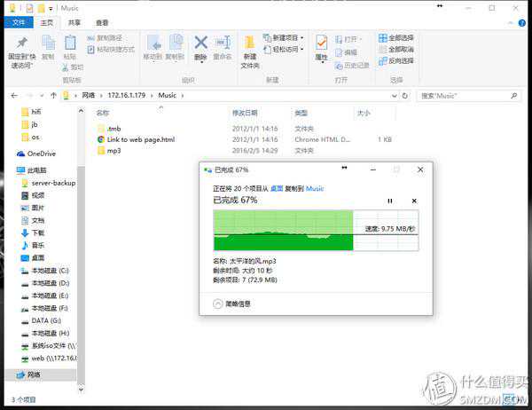Click the copy progress speed graph
Screen dimensions: 532x410
coord(283,232)
